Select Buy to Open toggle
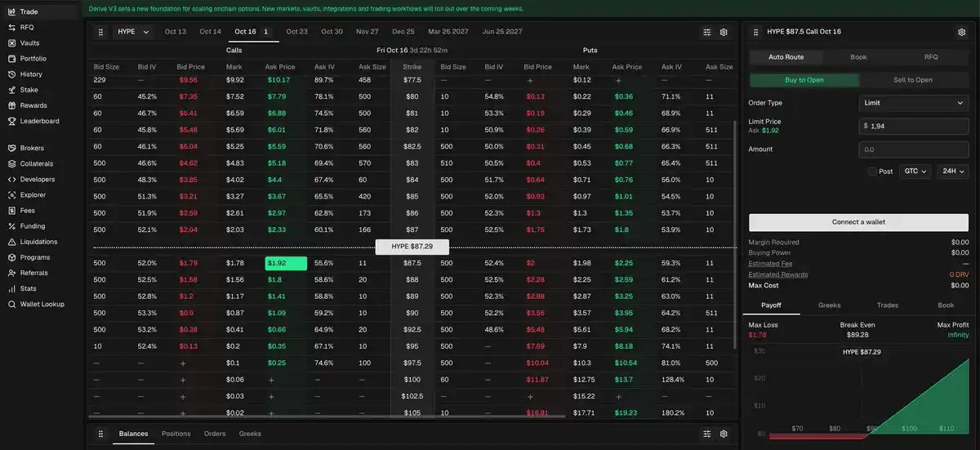Image resolution: width=980 pixels, height=450 pixels. pos(804,80)
